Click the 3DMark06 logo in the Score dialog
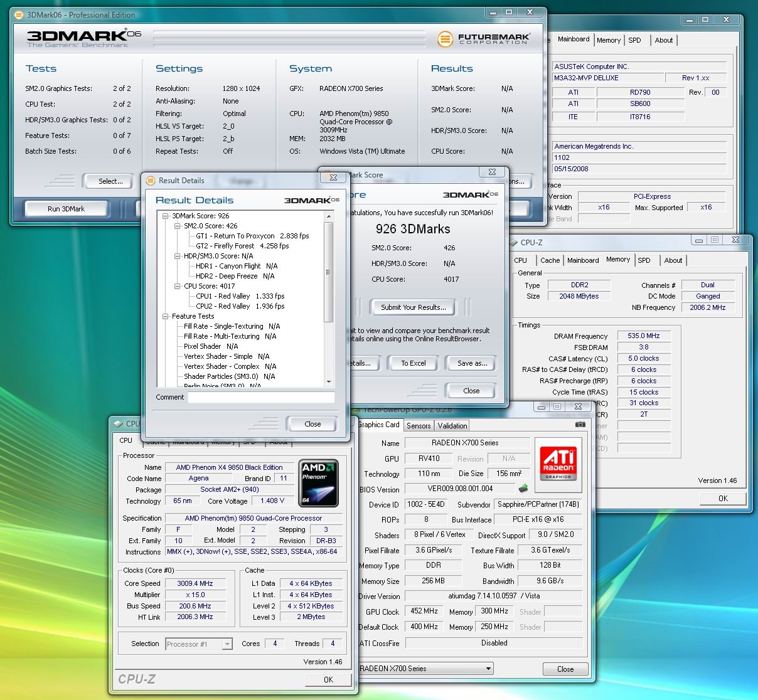 tap(471, 194)
